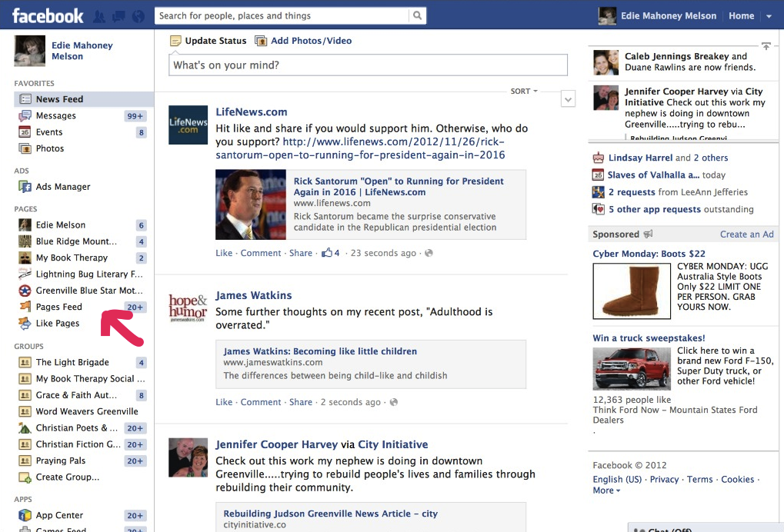Click the globe privacy icon on James Watkins post
Image resolution: width=784 pixels, height=532 pixels.
(x=393, y=402)
